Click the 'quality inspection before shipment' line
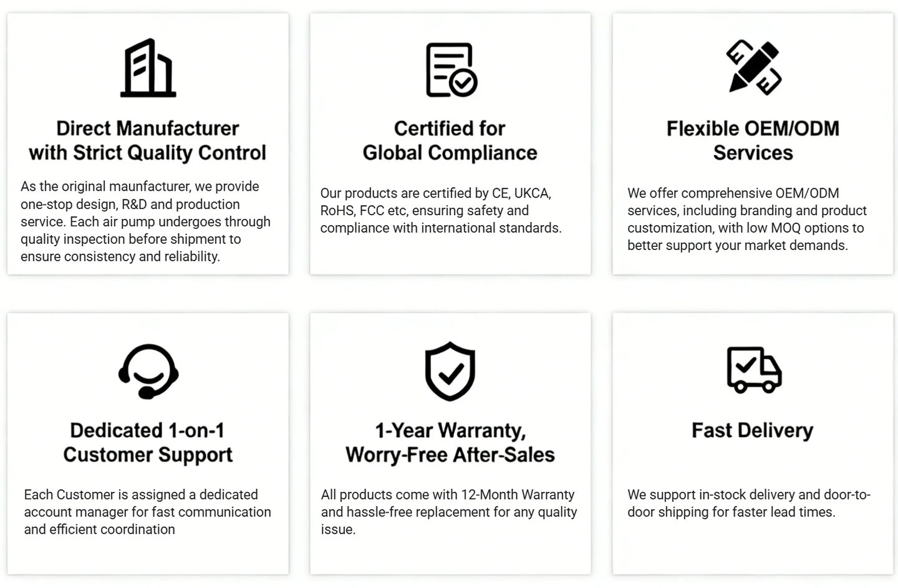This screenshot has width=898, height=588. coord(131,239)
